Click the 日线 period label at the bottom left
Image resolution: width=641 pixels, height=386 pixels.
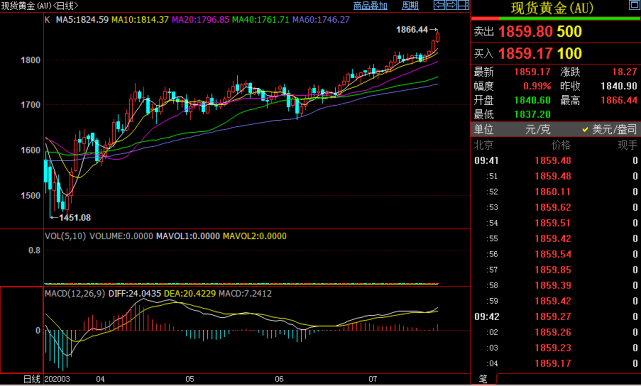pyautogui.click(x=32, y=379)
